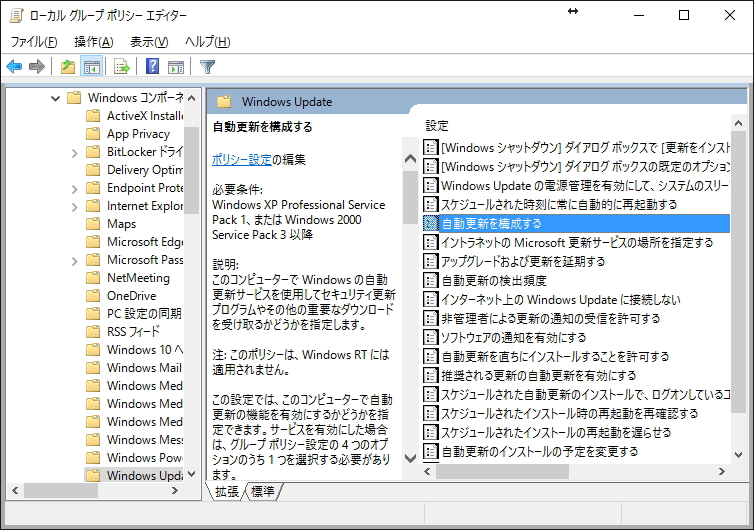This screenshot has width=754, height=530.
Task: Click the OneDrive folder icon in tree
Action: (x=93, y=296)
